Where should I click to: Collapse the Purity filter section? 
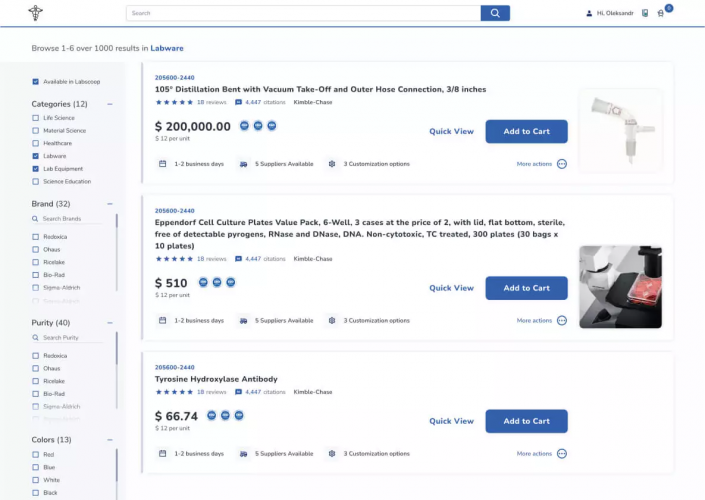pos(110,322)
